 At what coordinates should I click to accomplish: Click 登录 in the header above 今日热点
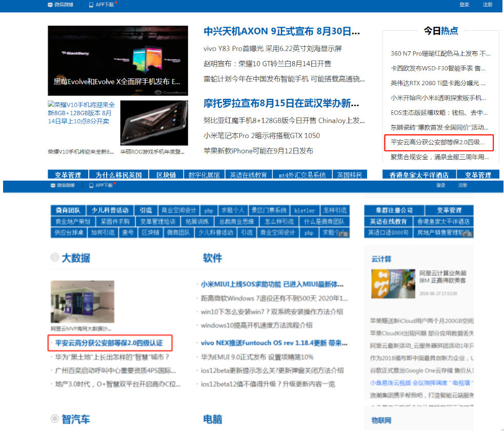point(464,5)
